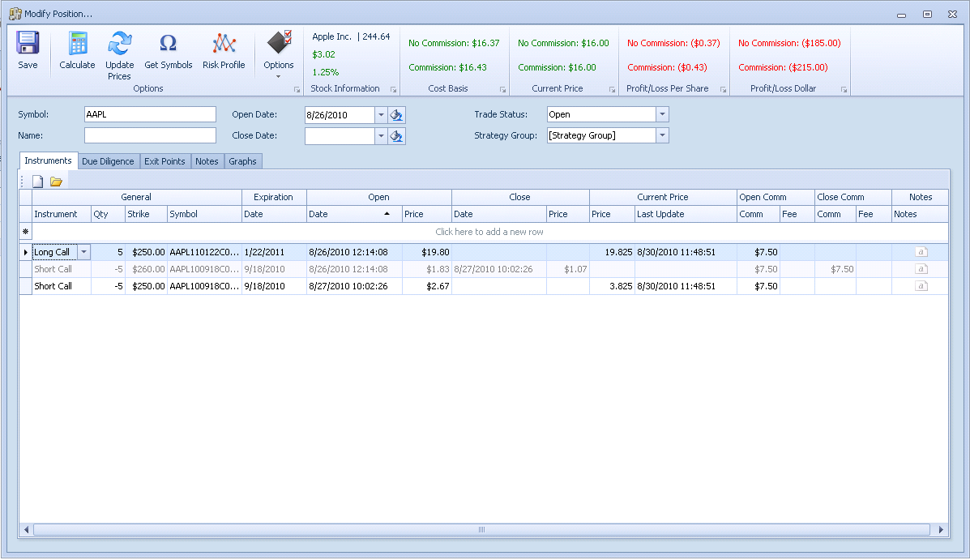Click the row selector of Long Call row

click(25, 252)
